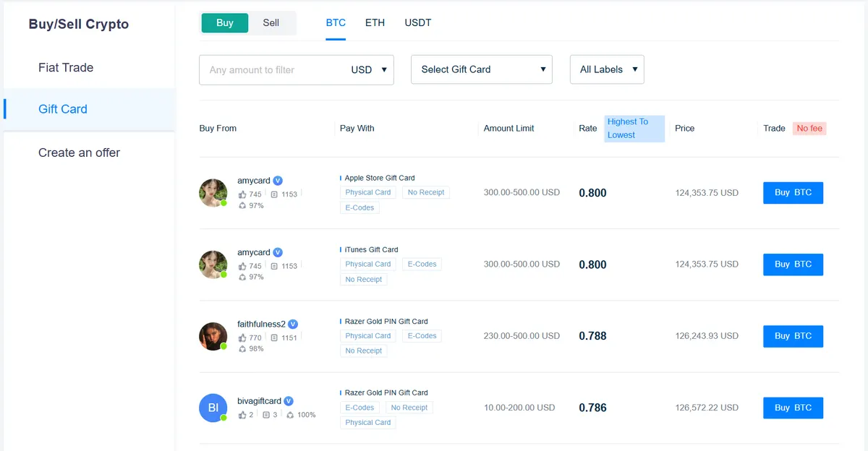
Task: Expand the Select Gift Card dropdown
Action: click(x=482, y=69)
